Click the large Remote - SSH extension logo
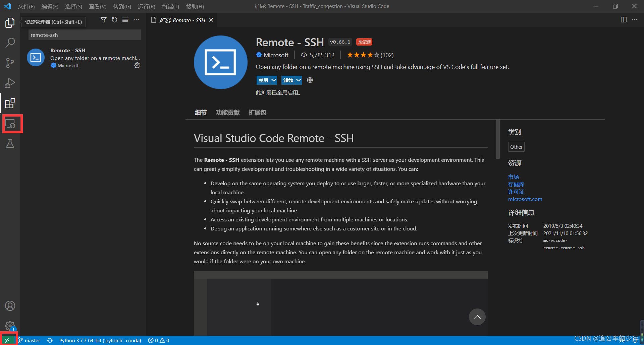This screenshot has width=644, height=345. click(x=221, y=62)
